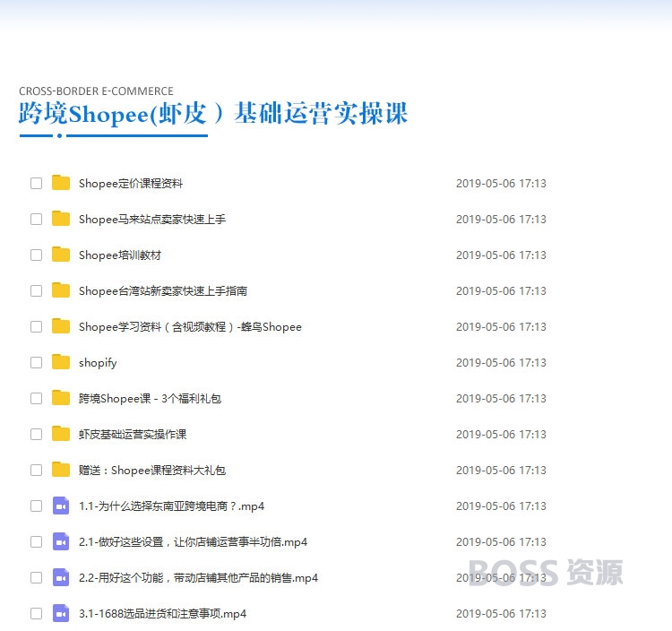Open Shopee学习资料（含视频教程）-蜂鸟Shopee name

190,327
